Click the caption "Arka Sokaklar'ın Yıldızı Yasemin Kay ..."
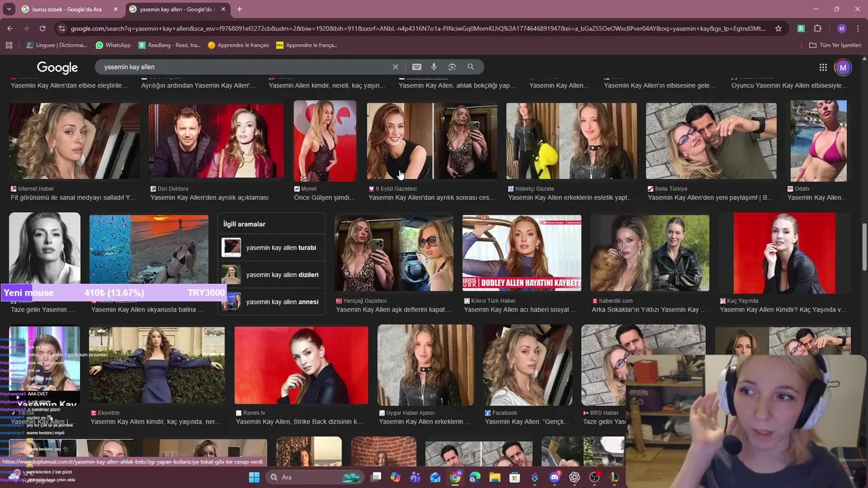Viewport: 868px width, 488px height. (x=649, y=310)
